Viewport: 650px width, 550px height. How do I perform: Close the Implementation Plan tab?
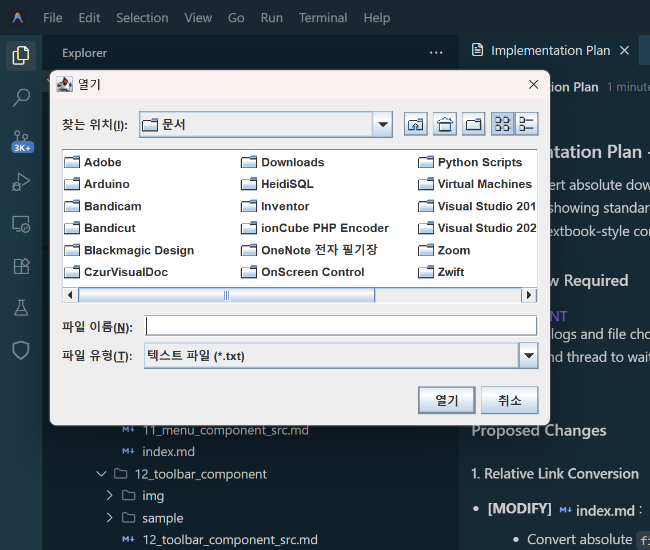pyautogui.click(x=624, y=51)
